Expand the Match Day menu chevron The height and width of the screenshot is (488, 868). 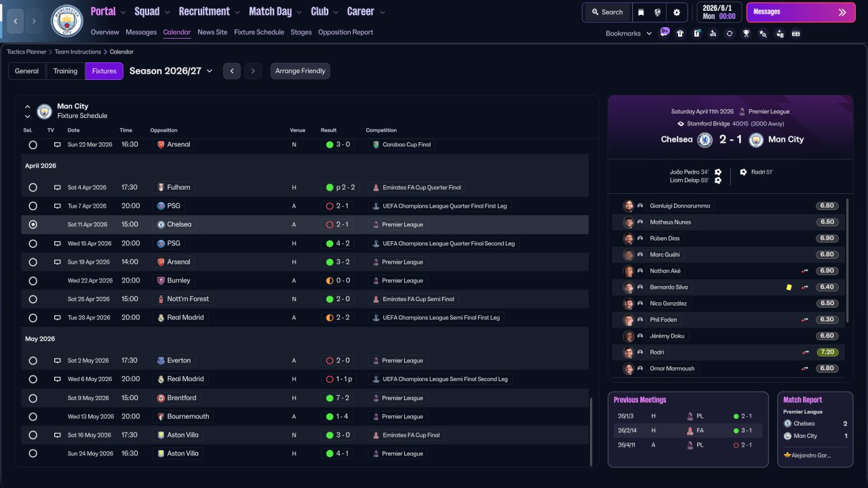(x=299, y=12)
